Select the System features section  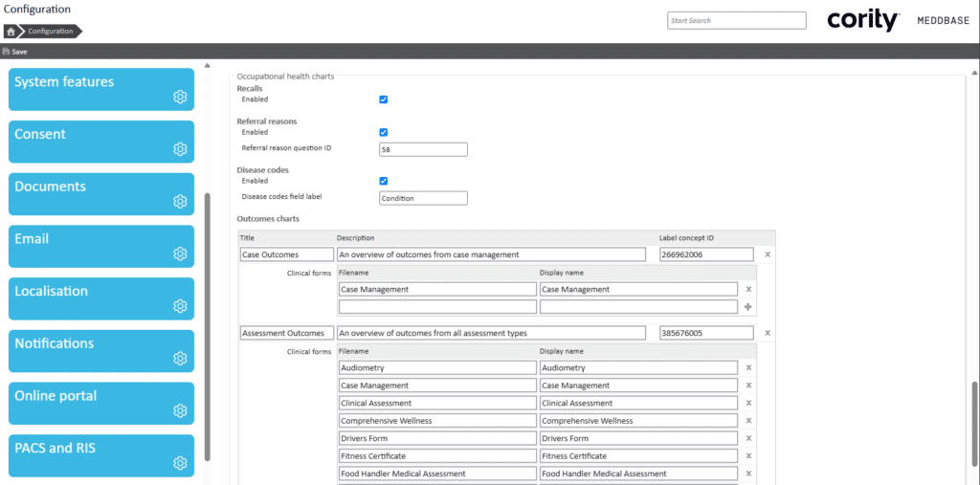101,89
